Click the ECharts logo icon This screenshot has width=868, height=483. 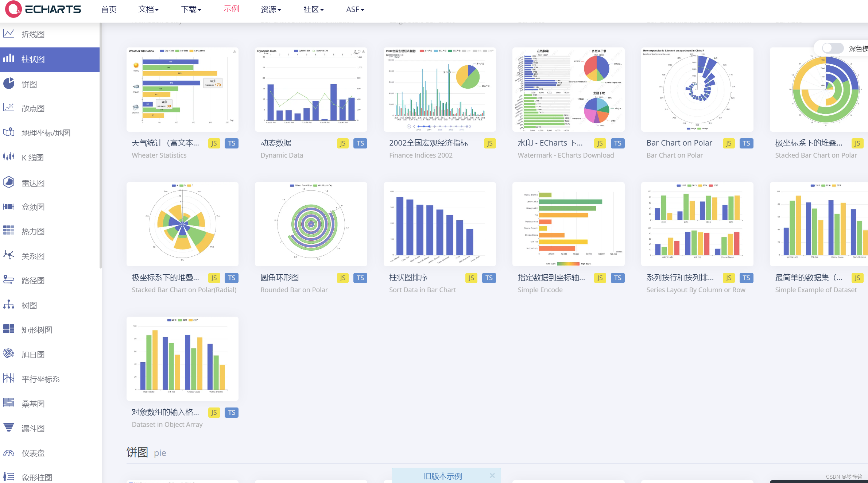pyautogui.click(x=13, y=9)
